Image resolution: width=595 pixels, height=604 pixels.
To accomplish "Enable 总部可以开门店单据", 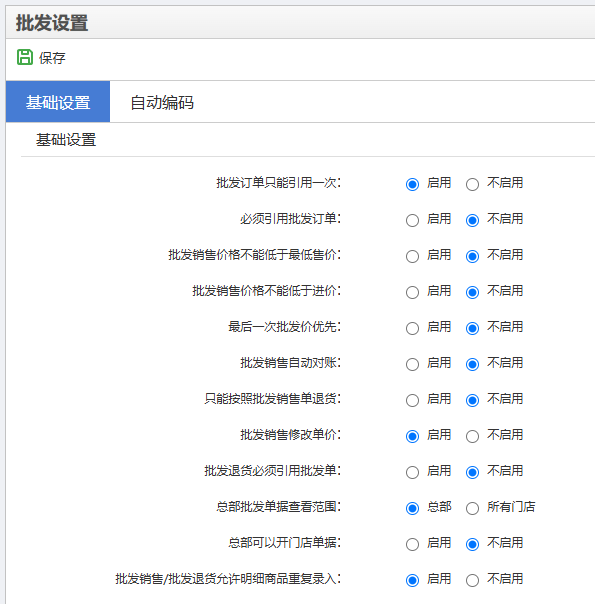I will point(412,545).
